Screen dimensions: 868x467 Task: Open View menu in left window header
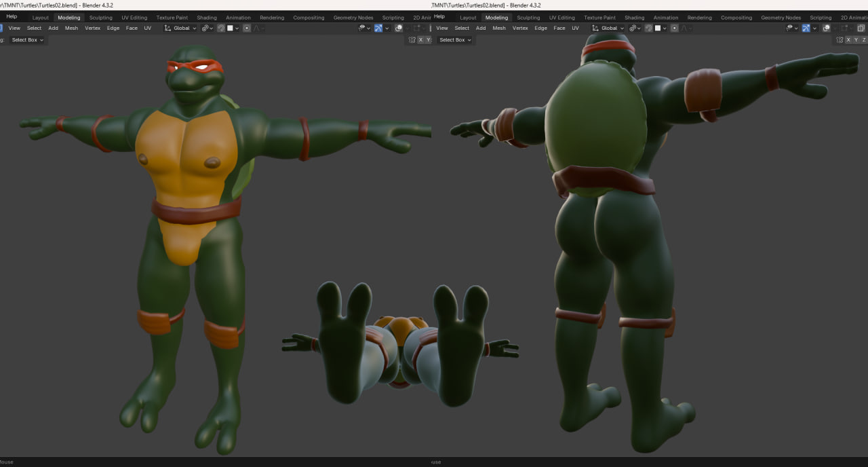tap(14, 28)
